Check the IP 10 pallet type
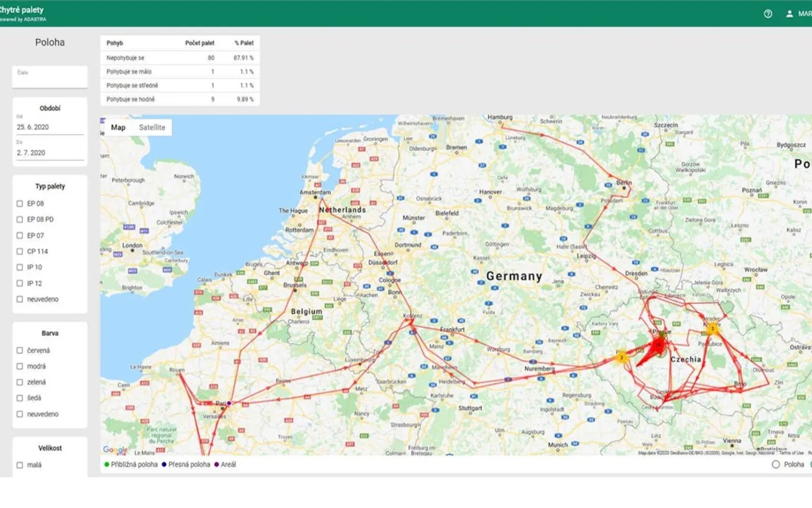812x508 pixels. pos(20,267)
